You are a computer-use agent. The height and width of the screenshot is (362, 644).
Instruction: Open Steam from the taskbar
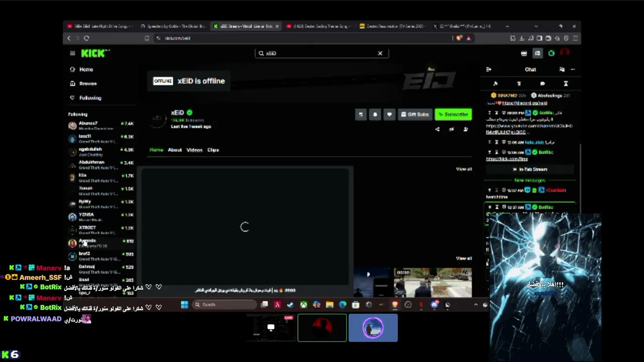click(x=290, y=305)
